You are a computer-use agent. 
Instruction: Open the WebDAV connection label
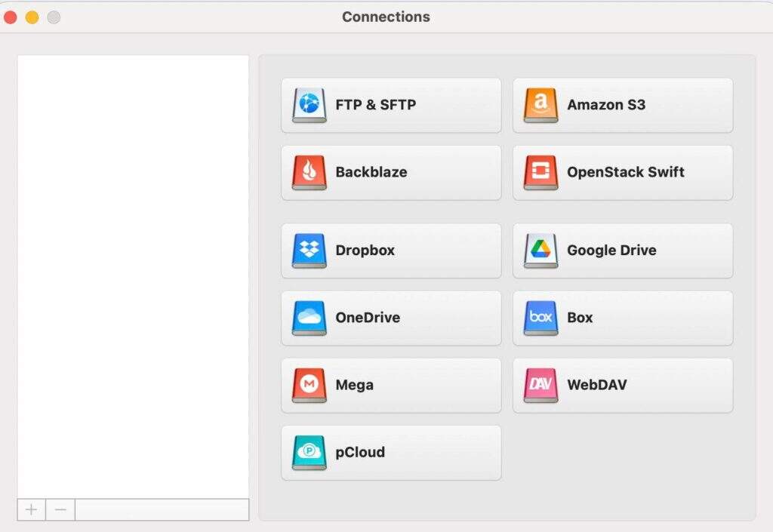click(596, 385)
